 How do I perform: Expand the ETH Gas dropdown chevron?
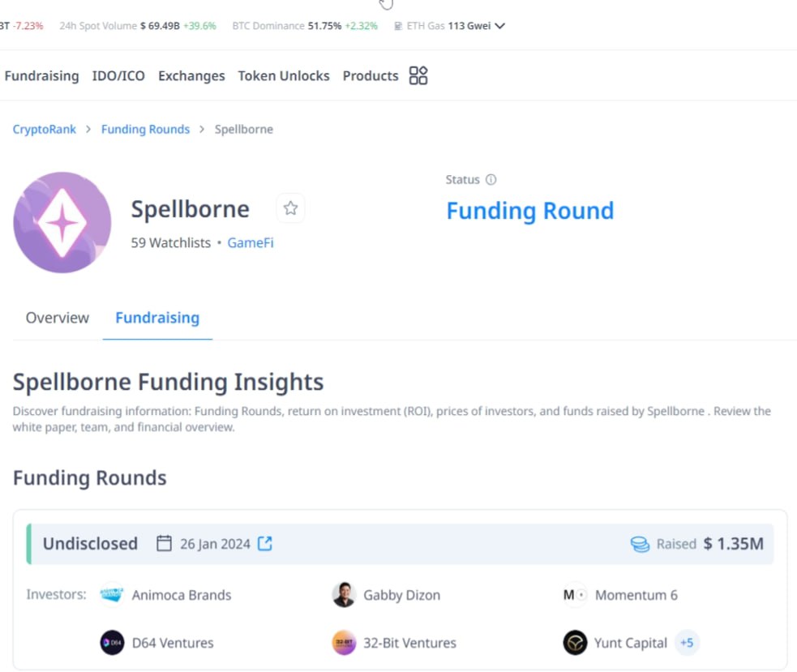pyautogui.click(x=500, y=25)
